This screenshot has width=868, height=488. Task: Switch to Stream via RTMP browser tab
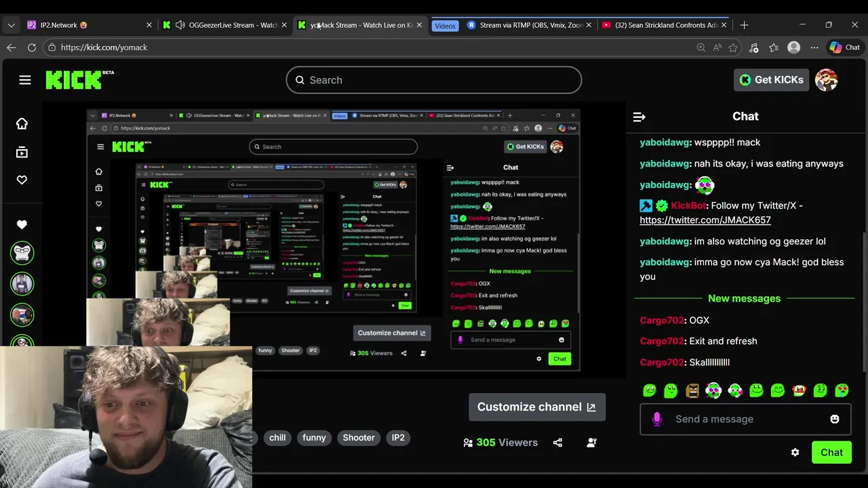point(530,25)
